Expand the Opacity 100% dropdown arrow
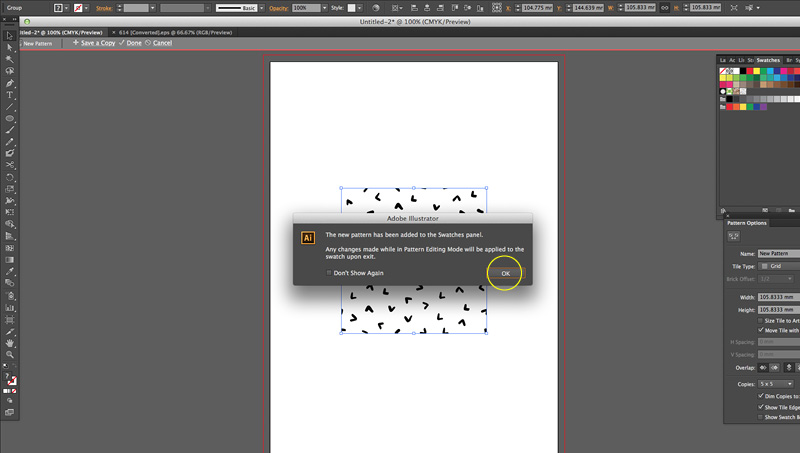Viewport: 800px width, 453px height. pyautogui.click(x=324, y=8)
